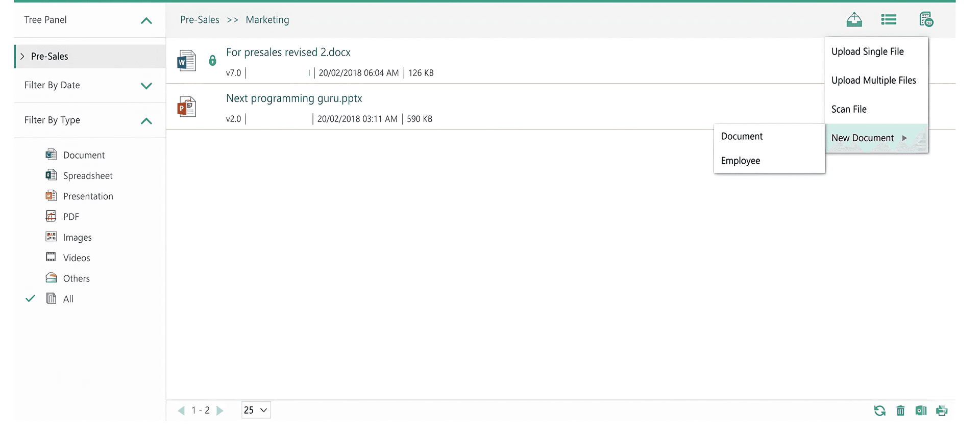Collapse the Filter By Type section
Viewport: 980px width, 434px height.
tap(146, 121)
